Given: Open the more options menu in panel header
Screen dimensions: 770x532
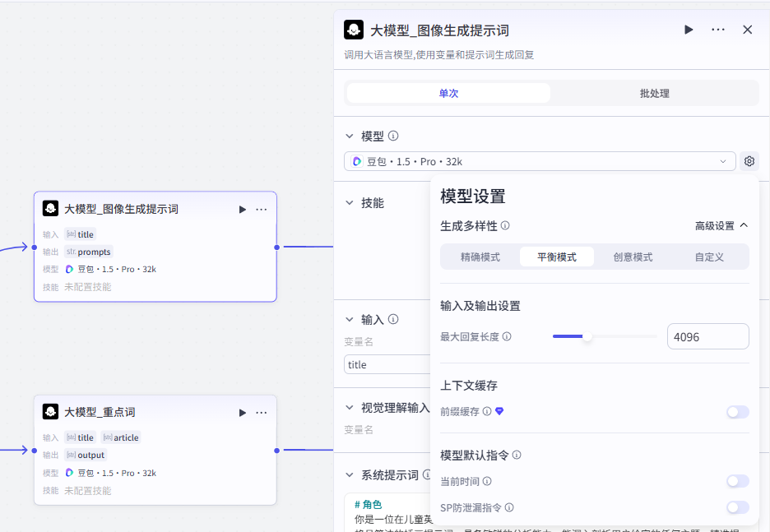Looking at the screenshot, I should click(x=718, y=30).
